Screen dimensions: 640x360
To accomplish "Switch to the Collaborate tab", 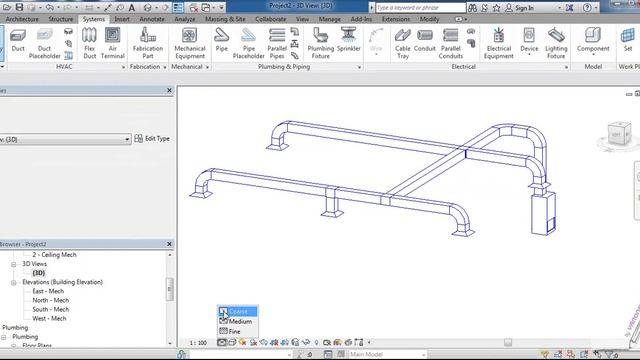I will coord(271,19).
